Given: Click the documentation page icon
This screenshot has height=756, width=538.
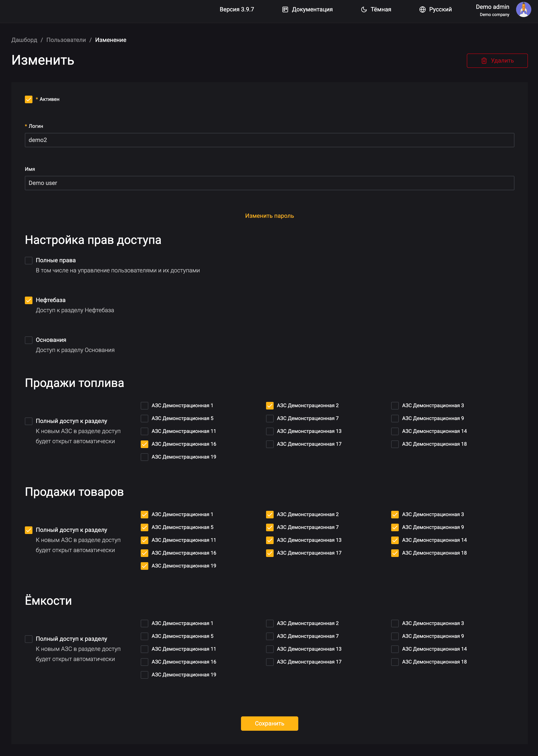Looking at the screenshot, I should (285, 9).
